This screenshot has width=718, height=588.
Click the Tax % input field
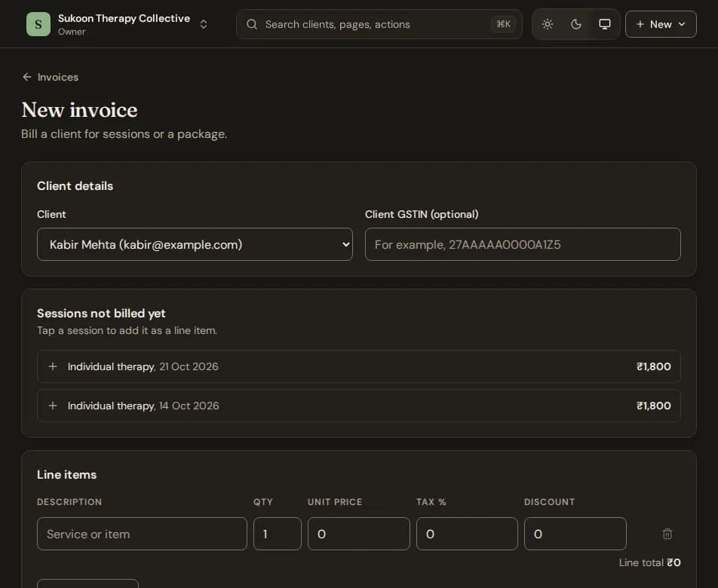467,534
